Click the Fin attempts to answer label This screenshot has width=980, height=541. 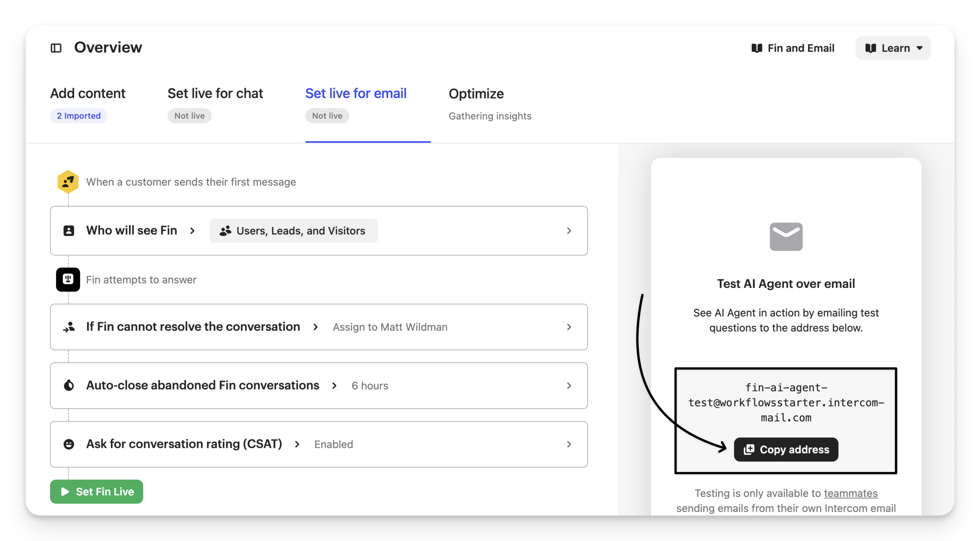(x=141, y=280)
